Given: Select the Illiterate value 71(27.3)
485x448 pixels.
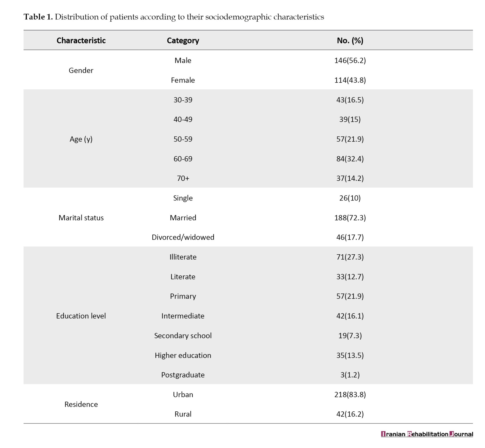Looking at the screenshot, I should [350, 257].
